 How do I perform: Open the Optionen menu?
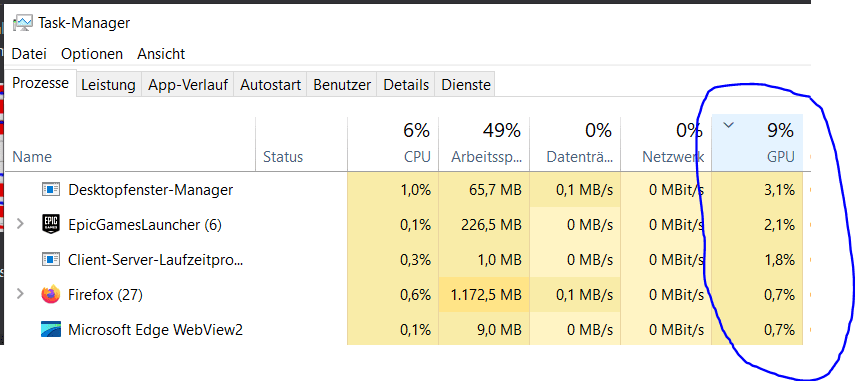[92, 54]
